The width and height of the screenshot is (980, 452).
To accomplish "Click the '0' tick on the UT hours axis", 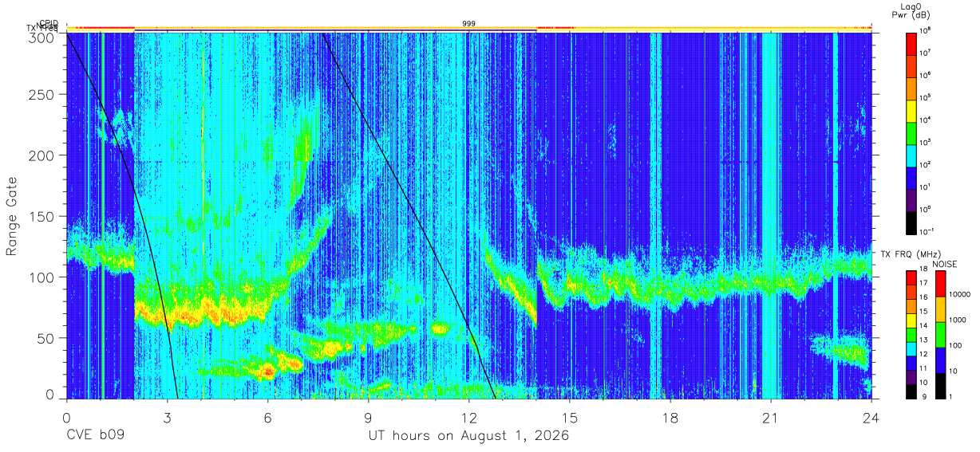I will point(66,416).
